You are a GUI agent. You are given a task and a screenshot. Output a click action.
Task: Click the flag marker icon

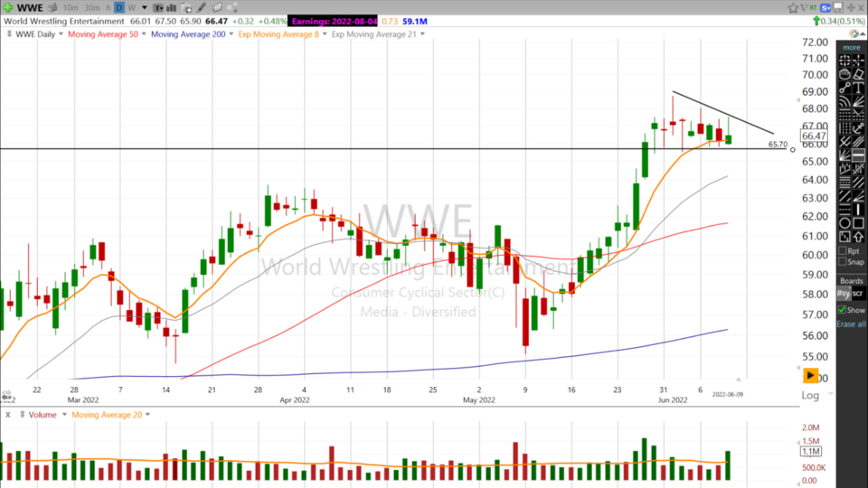coord(804,8)
